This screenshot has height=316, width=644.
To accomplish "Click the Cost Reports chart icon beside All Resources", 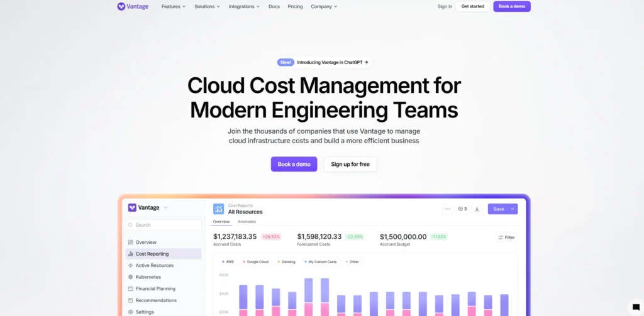I will point(218,209).
